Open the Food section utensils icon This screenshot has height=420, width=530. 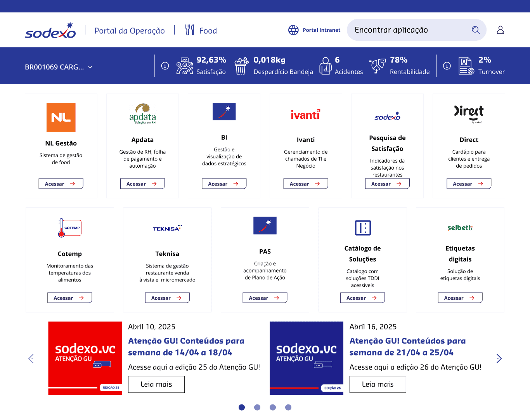(x=190, y=30)
